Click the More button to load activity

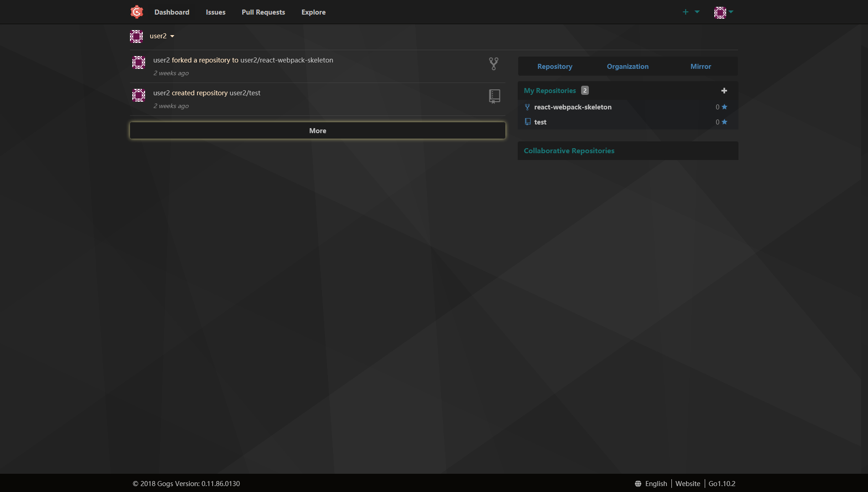[317, 130]
